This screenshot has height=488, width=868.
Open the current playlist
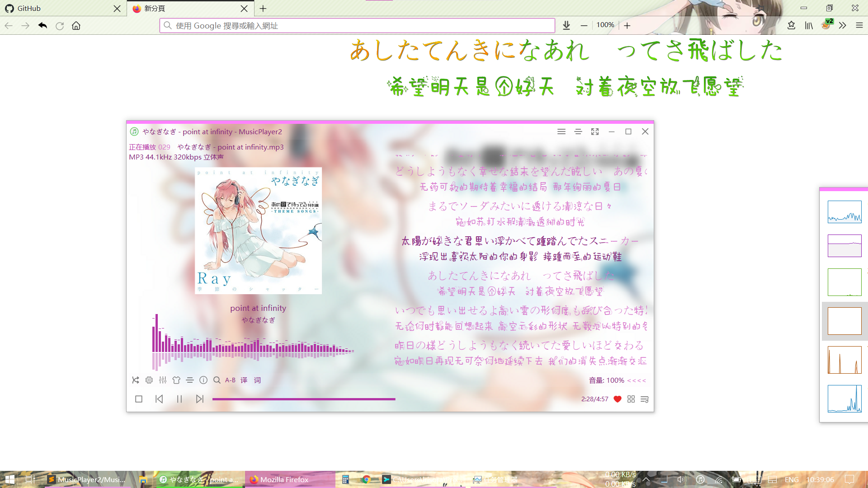[645, 399]
